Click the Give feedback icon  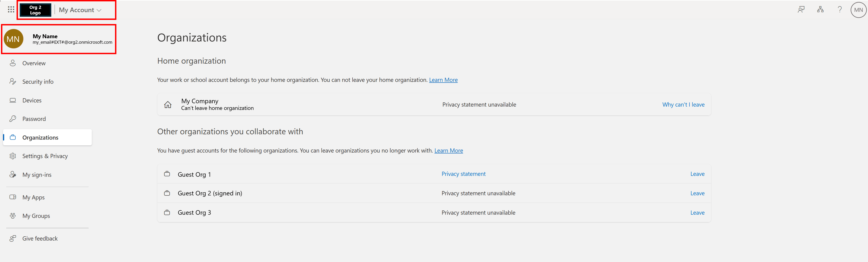tap(13, 238)
